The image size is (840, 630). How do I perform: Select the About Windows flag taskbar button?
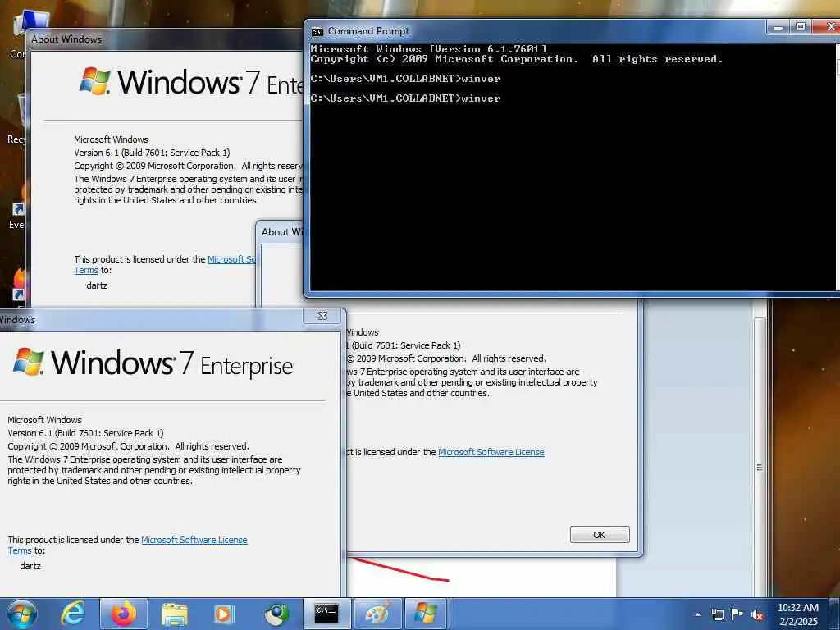tap(426, 614)
